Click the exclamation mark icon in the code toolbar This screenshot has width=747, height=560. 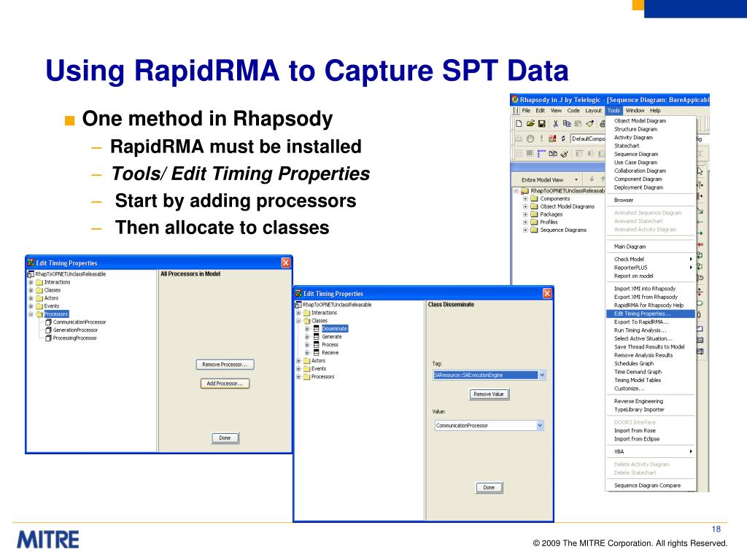point(542,139)
